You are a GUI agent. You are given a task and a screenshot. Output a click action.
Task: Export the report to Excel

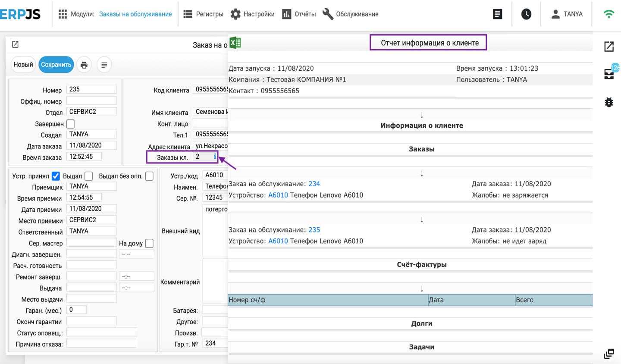(x=235, y=43)
